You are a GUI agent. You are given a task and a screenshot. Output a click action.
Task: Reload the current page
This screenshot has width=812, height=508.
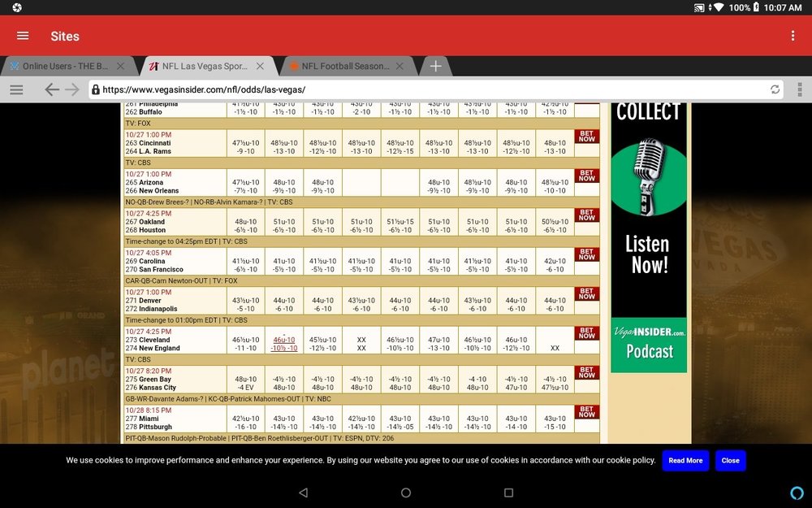[775, 89]
